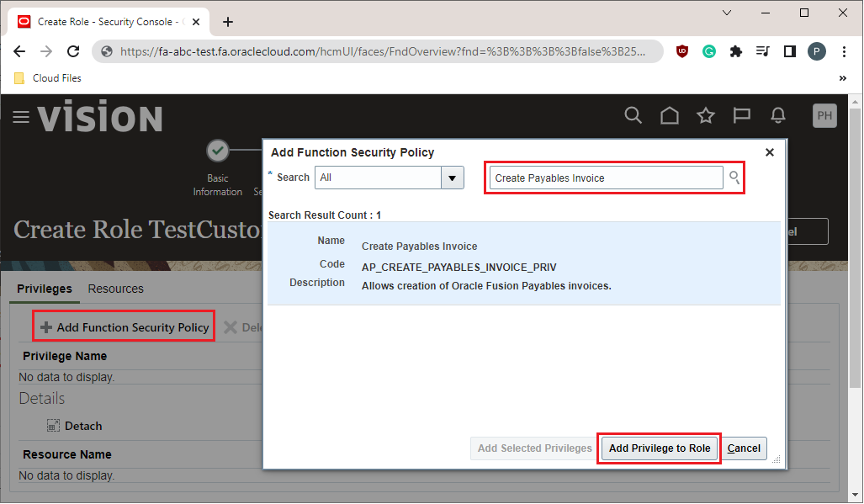
Task: Click Add Function Security Policy
Action: (125, 327)
